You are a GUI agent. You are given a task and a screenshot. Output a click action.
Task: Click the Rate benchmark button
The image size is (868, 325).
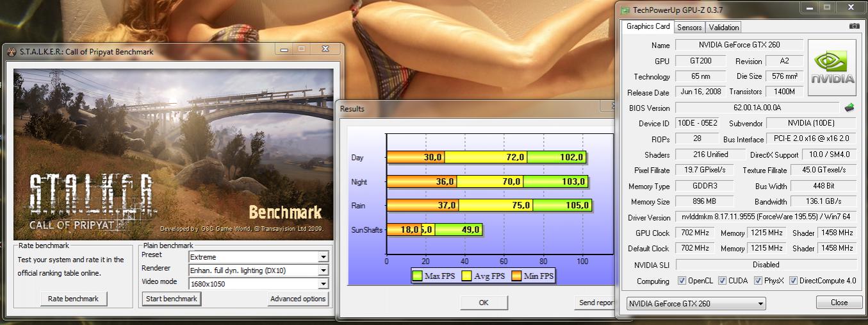point(73,299)
